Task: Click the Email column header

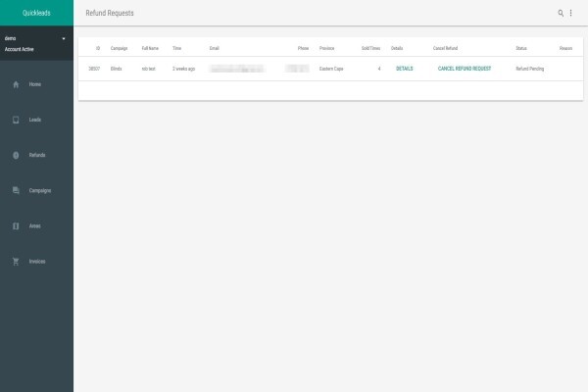Action: click(x=214, y=48)
